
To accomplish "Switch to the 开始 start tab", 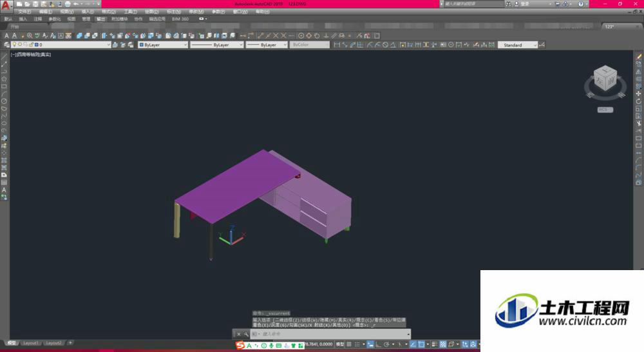I will click(15, 26).
